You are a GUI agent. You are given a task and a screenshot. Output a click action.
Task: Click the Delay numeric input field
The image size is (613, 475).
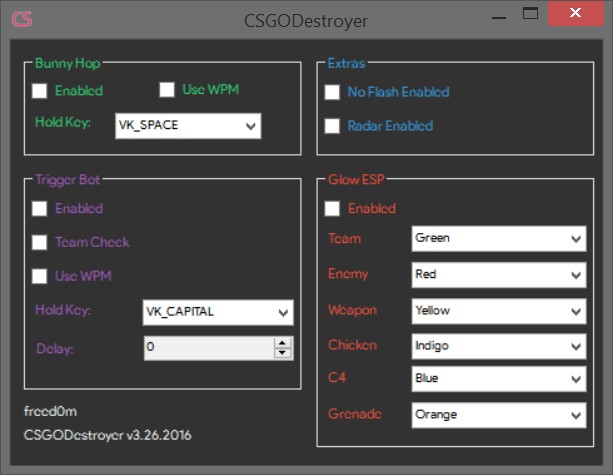pos(209,348)
